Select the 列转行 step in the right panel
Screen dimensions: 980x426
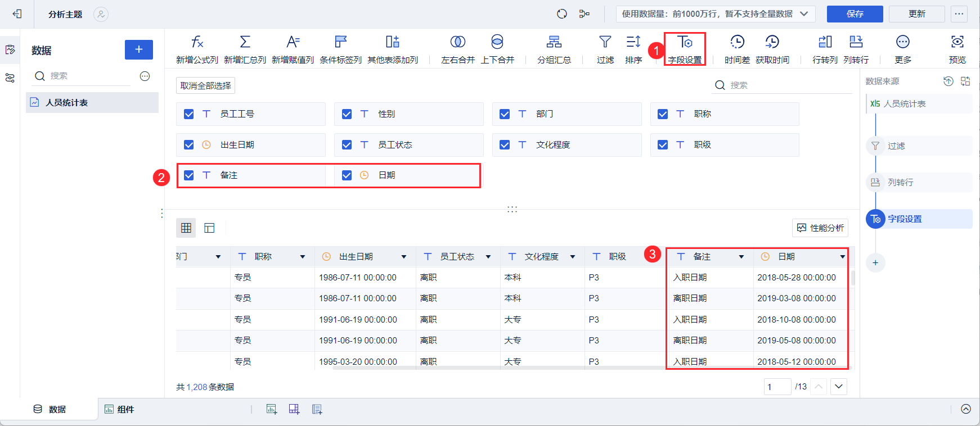coord(919,183)
